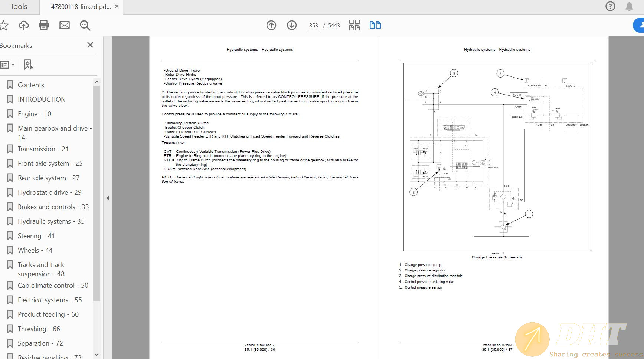Toggle two-page view icon
This screenshot has height=359, width=644.
tap(375, 25)
